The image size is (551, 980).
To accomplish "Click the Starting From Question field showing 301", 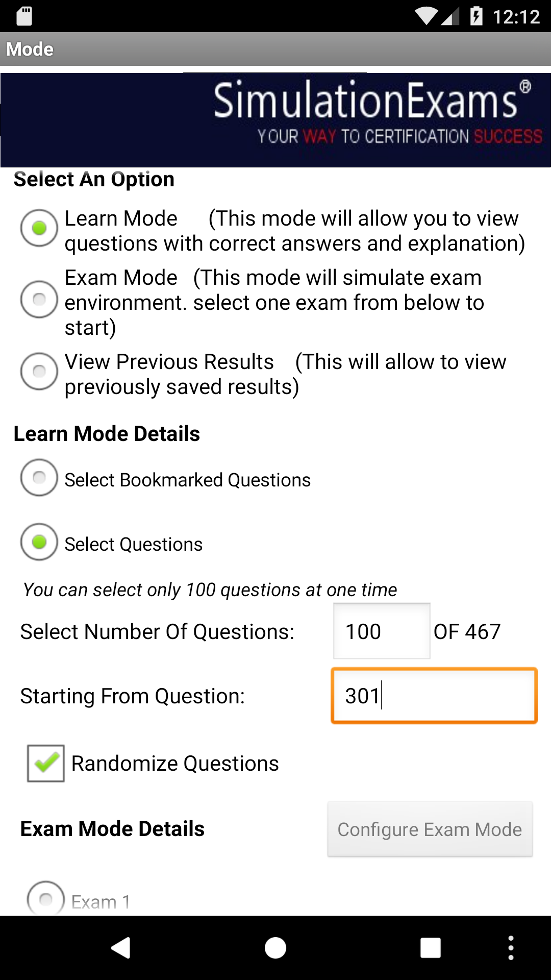I will 434,695.
